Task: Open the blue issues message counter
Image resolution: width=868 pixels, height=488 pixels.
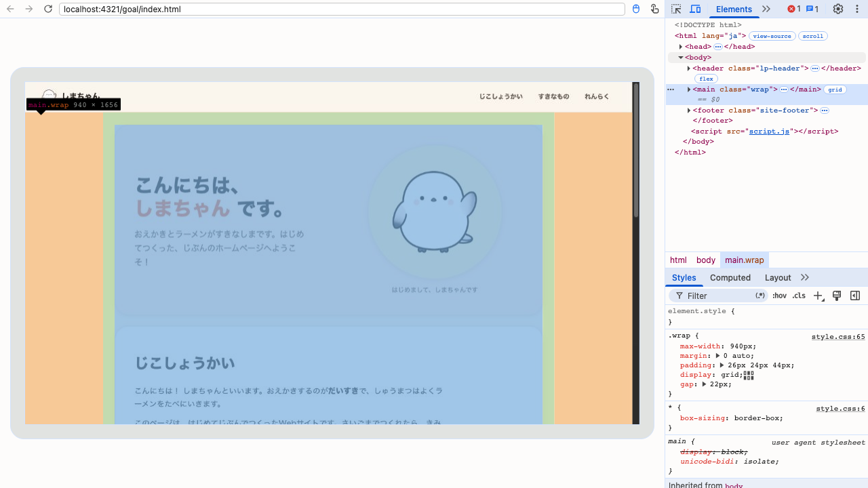Action: (812, 9)
